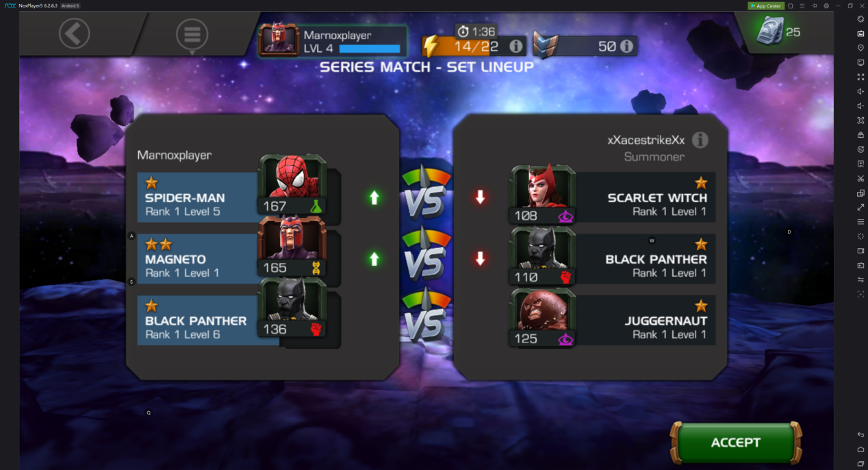Tap the info icon beside 50 shields
868x470 pixels.
[x=626, y=47]
